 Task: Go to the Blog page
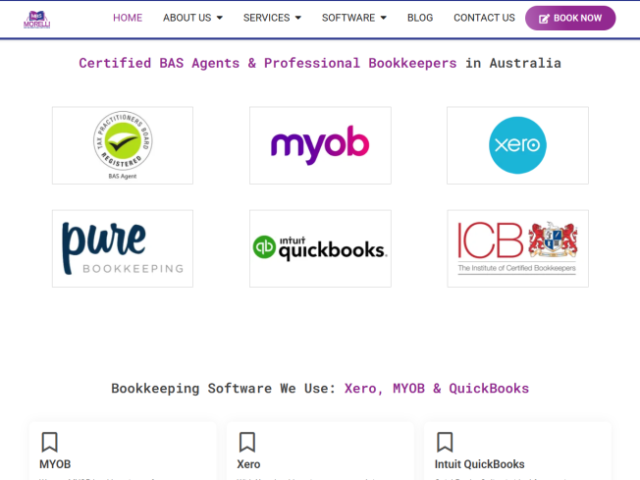click(420, 18)
